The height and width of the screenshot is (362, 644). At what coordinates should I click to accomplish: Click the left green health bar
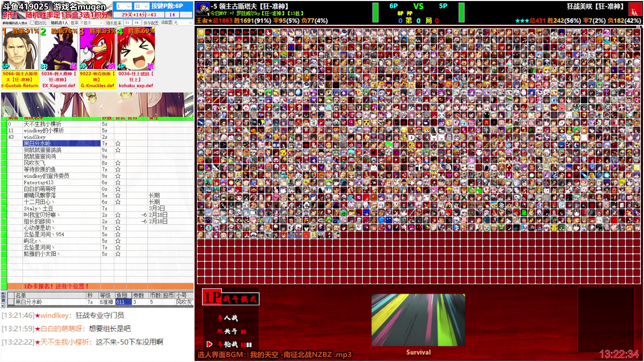(376, 12)
